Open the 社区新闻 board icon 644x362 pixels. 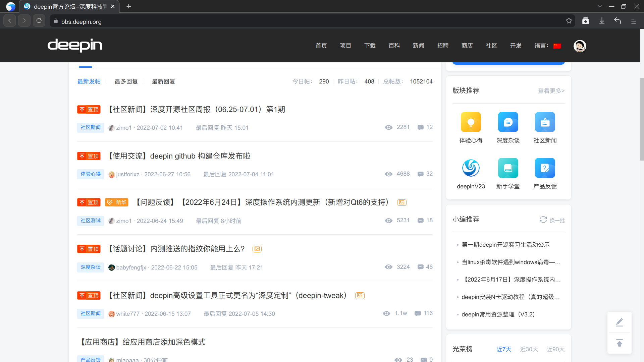click(x=545, y=122)
